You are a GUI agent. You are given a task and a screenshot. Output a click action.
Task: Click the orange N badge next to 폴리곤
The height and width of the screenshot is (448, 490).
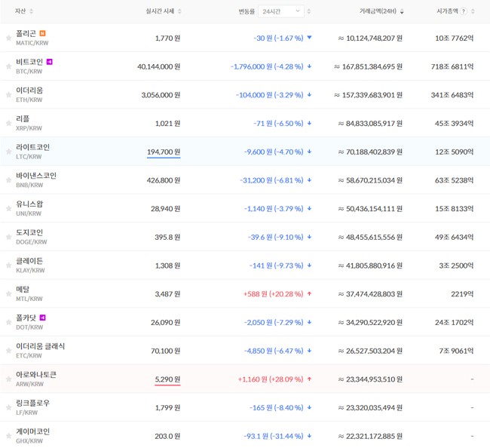(42, 33)
